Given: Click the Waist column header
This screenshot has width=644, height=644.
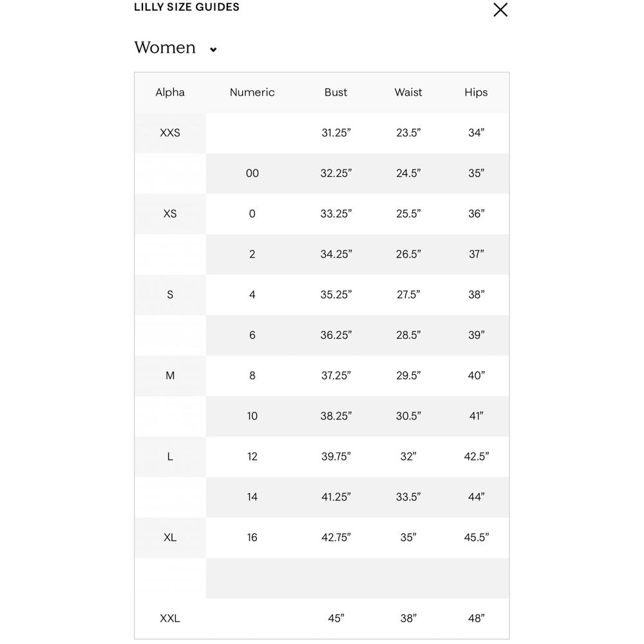Looking at the screenshot, I should tap(408, 92).
